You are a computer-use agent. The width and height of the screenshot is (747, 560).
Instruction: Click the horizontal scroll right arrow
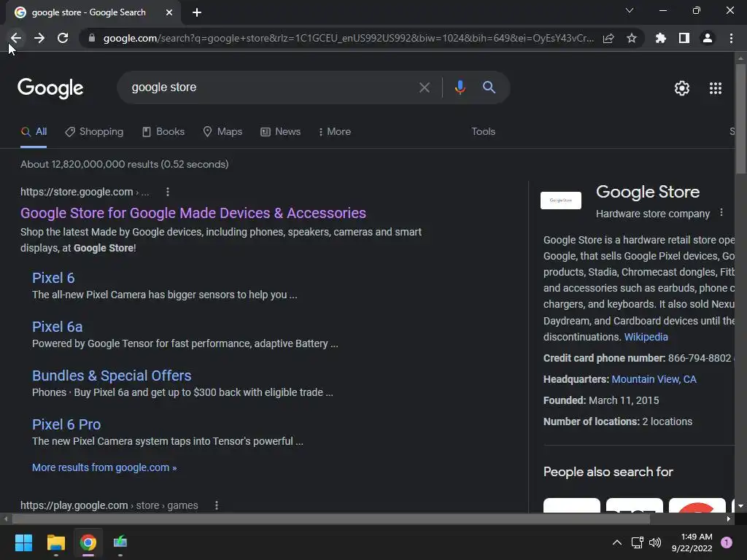[x=729, y=519]
